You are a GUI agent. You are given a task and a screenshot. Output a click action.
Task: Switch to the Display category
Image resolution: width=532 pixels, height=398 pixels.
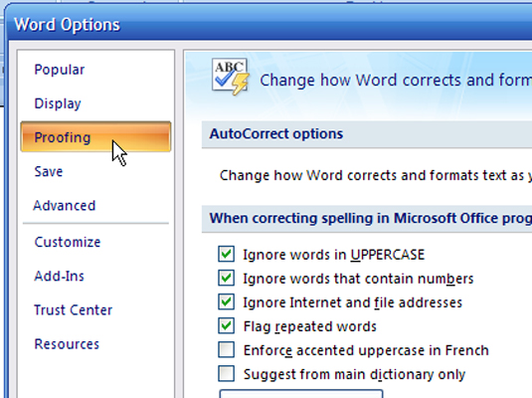click(x=58, y=103)
